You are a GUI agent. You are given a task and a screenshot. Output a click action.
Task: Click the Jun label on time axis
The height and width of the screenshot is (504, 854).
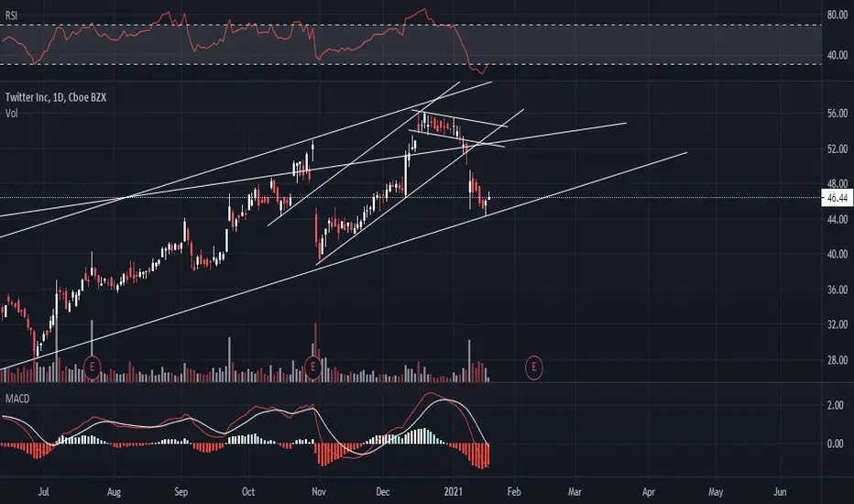(780, 492)
